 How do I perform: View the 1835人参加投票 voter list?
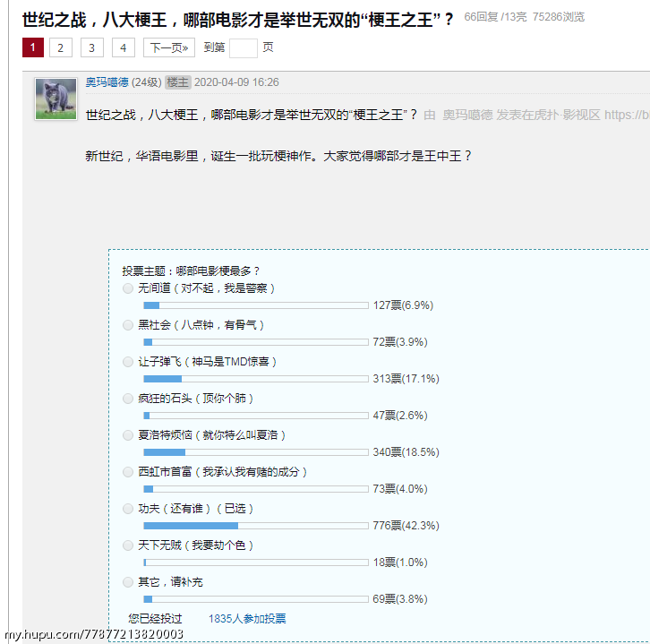(247, 619)
